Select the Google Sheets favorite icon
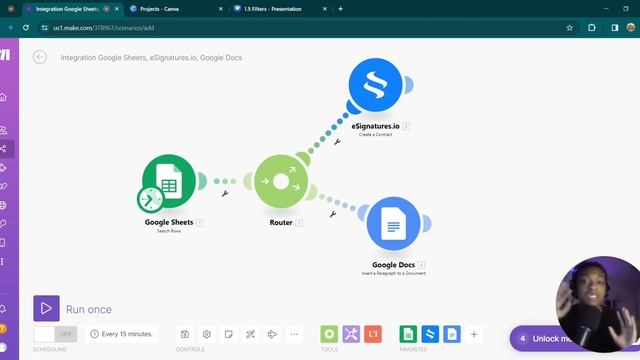The image size is (640, 360). pyautogui.click(x=408, y=334)
